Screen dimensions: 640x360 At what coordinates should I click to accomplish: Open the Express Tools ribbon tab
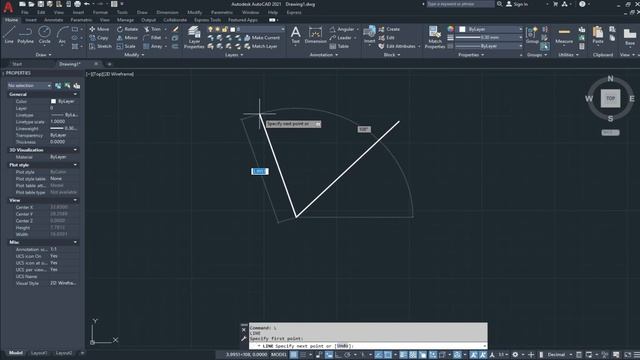pyautogui.click(x=207, y=20)
